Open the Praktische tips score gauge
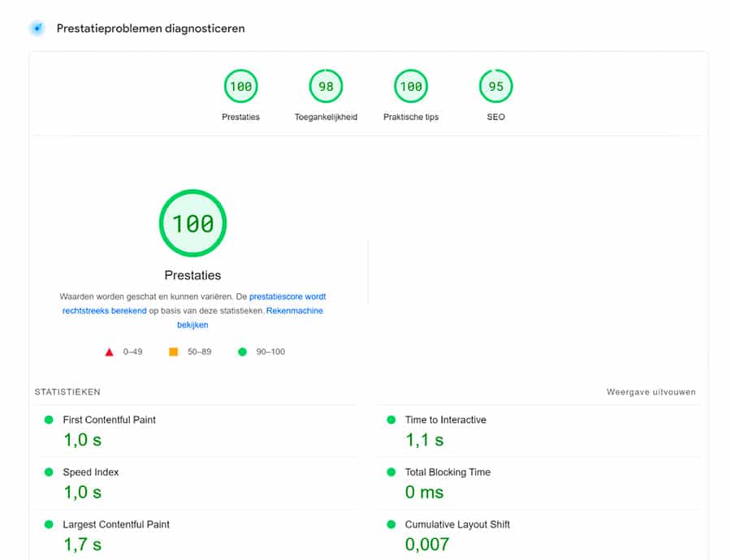The image size is (731, 560). tap(411, 87)
